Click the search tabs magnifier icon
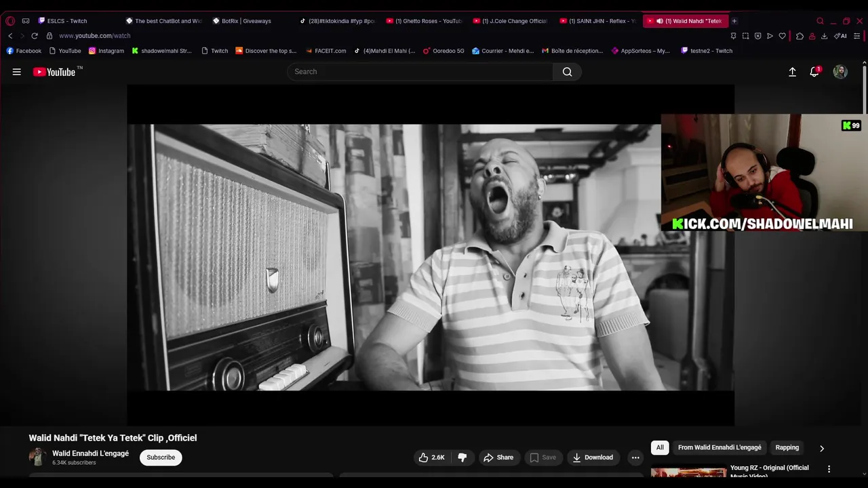868x488 pixels. (820, 21)
